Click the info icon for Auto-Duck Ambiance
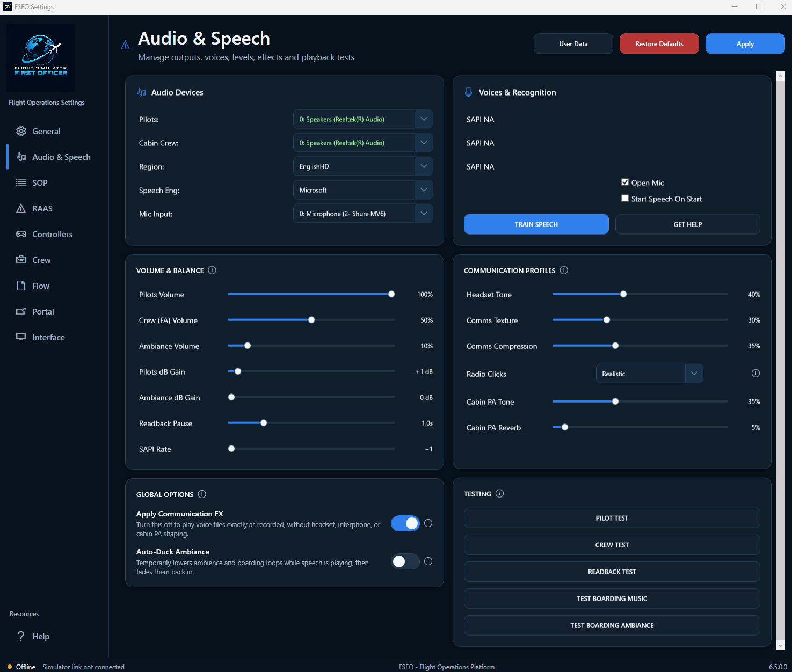The width and height of the screenshot is (792, 672). coord(428,561)
